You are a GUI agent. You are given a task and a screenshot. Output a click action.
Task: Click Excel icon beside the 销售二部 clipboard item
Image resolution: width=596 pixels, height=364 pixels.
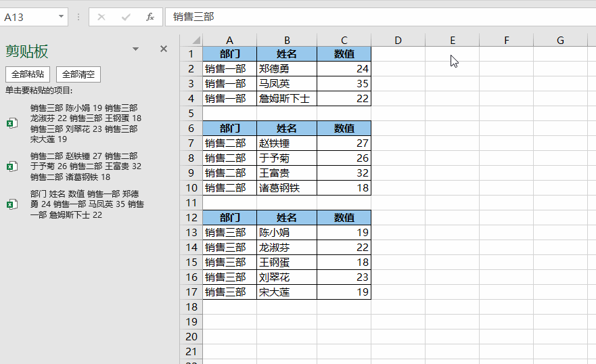[12, 166]
